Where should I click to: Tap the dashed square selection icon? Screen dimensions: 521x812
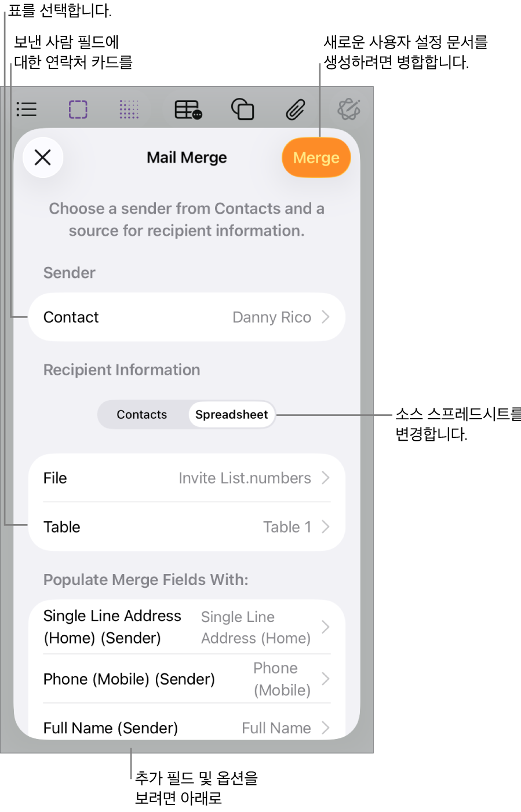tap(78, 109)
